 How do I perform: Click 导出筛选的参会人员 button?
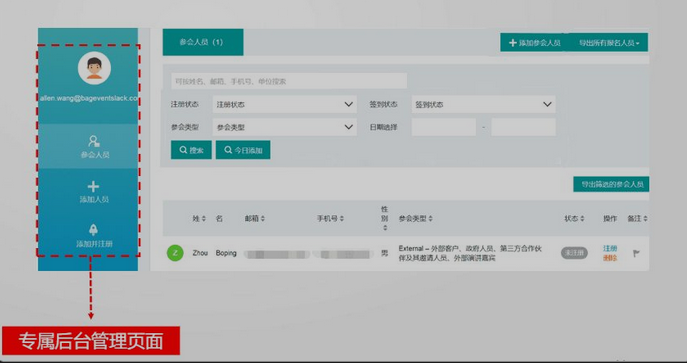click(611, 184)
